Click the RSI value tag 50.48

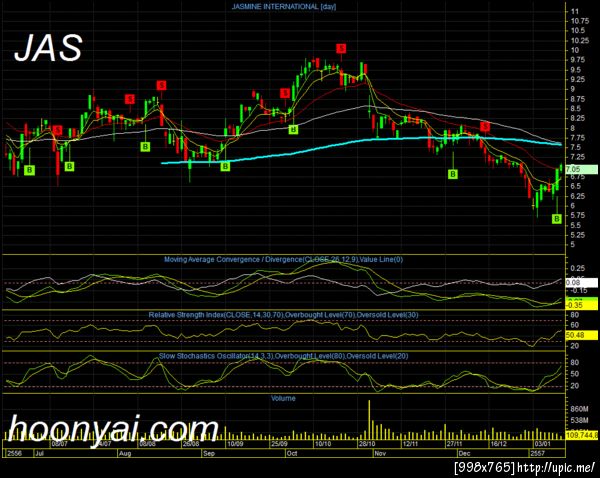pyautogui.click(x=581, y=335)
